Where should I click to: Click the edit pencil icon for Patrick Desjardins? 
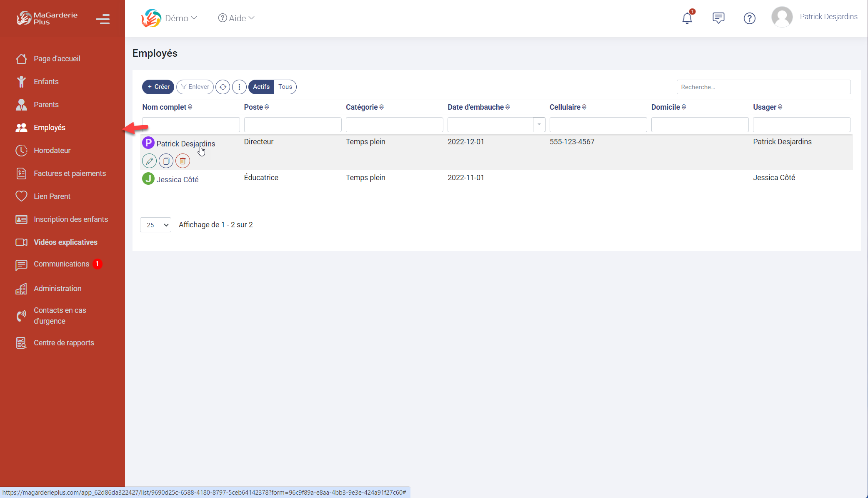[x=149, y=161]
